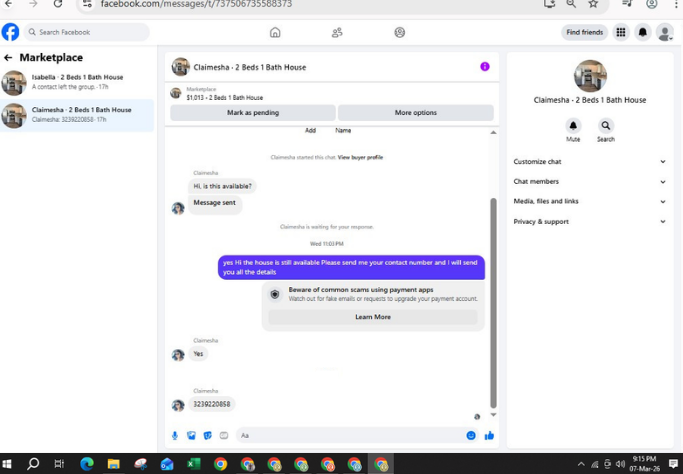Record a voice clip with microphone icon

(175, 435)
